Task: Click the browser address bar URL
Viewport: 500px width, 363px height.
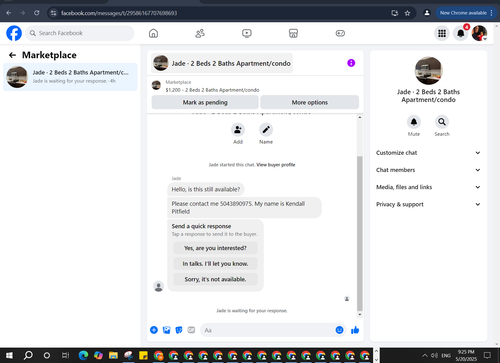Action: [x=119, y=13]
